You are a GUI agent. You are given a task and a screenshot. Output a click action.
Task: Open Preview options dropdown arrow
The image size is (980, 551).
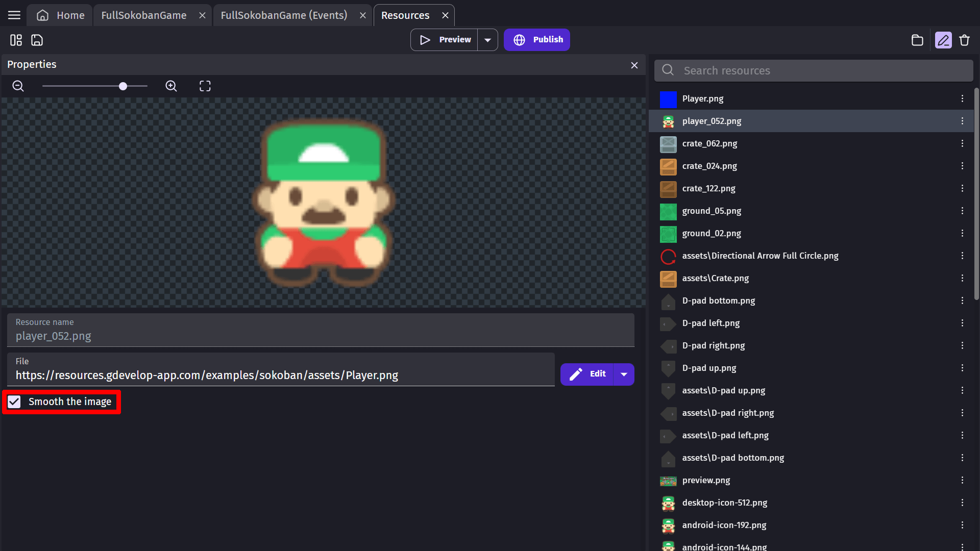pos(487,40)
